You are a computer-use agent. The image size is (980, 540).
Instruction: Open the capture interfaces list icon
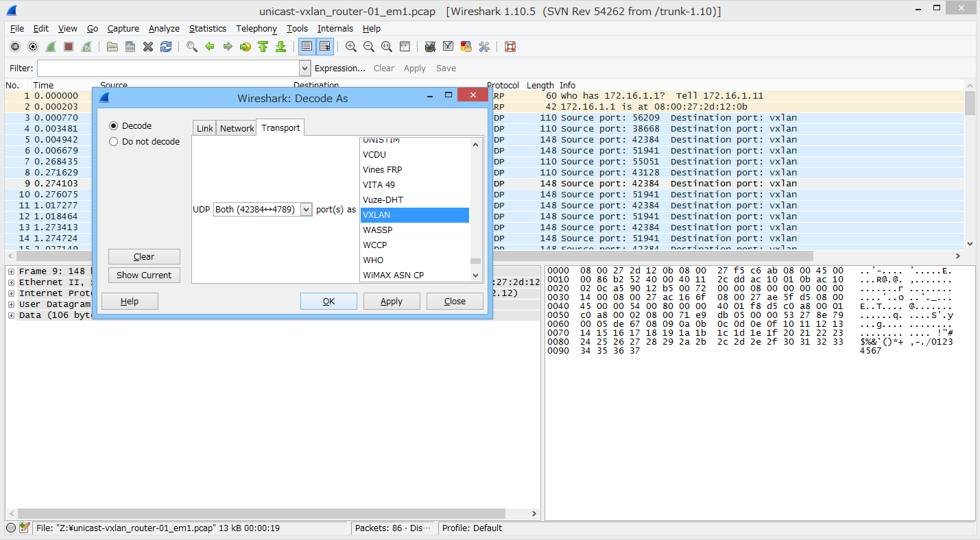[15, 47]
